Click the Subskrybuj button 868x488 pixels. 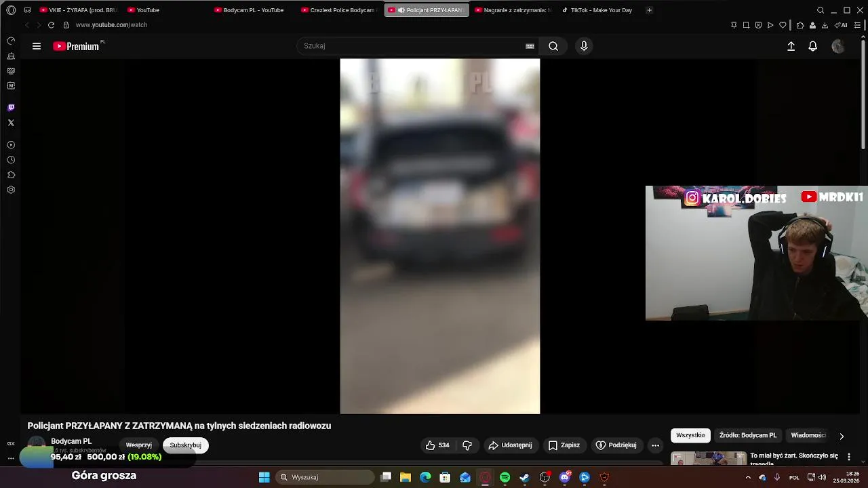pos(185,445)
